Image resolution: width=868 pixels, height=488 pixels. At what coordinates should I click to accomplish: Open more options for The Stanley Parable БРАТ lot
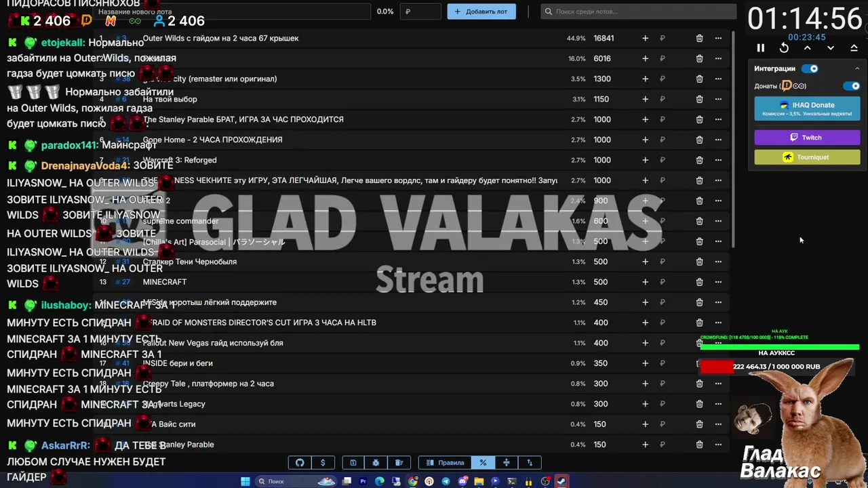click(718, 120)
